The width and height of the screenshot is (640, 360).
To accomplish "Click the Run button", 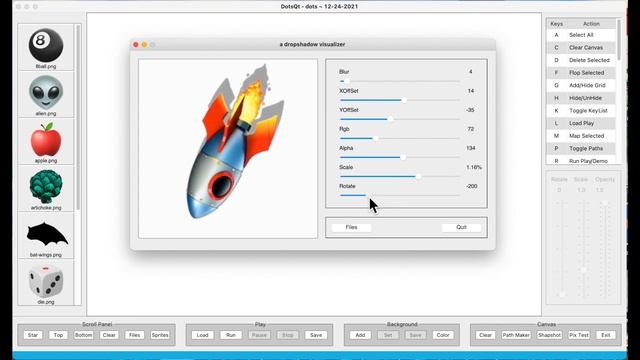I will coord(231,335).
